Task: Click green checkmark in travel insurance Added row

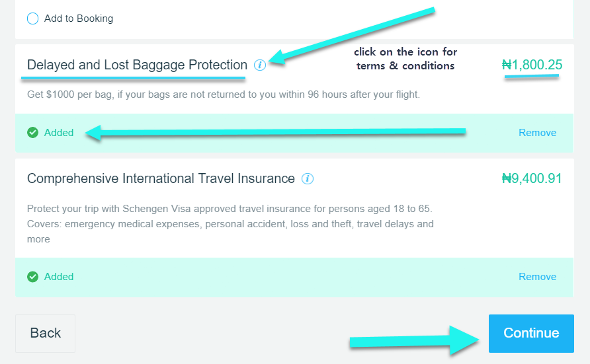Action: click(32, 277)
